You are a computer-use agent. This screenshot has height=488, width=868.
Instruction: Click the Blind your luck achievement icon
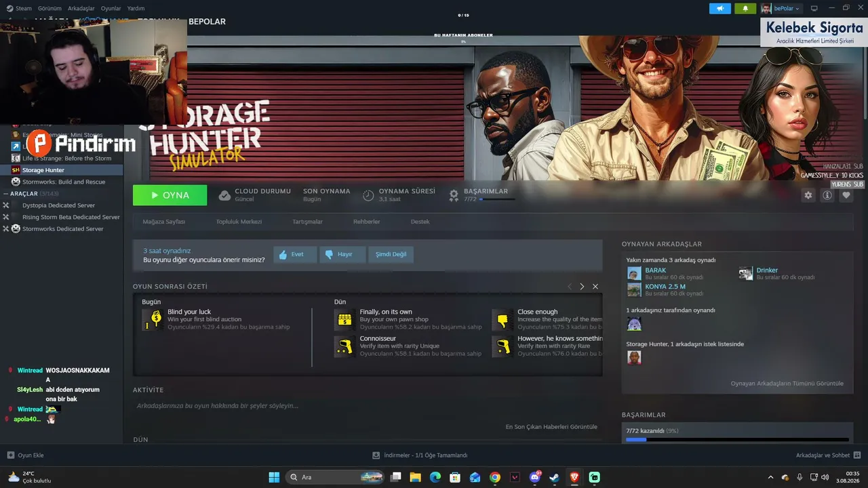153,319
